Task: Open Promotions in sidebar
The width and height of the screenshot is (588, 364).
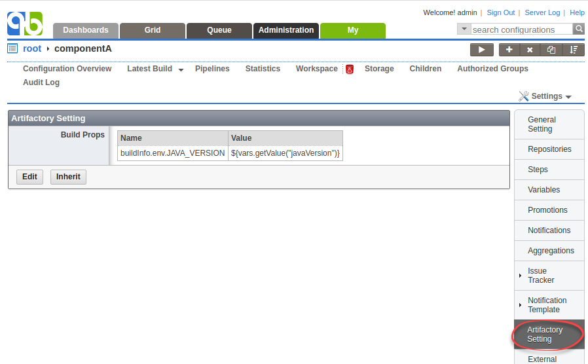Action: pos(549,210)
